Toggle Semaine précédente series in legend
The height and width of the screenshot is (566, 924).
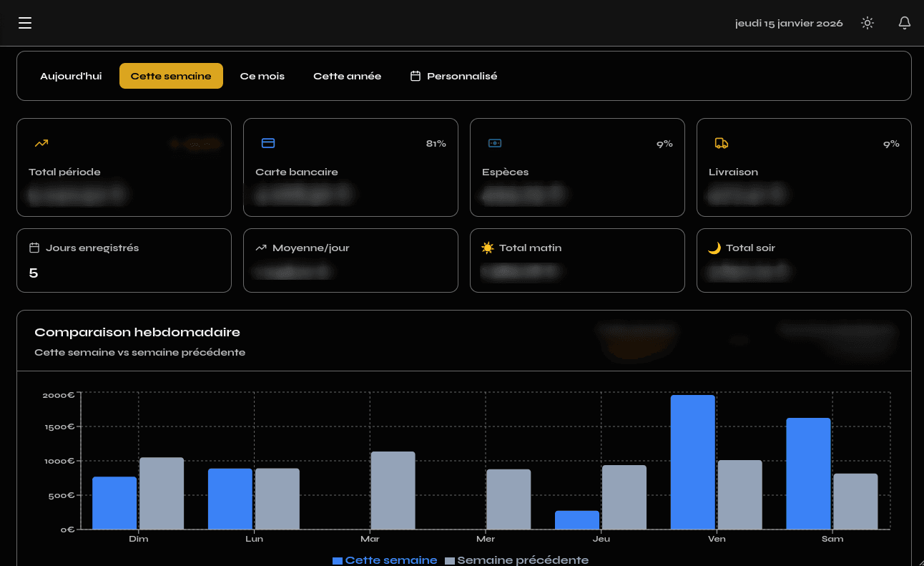click(x=517, y=560)
